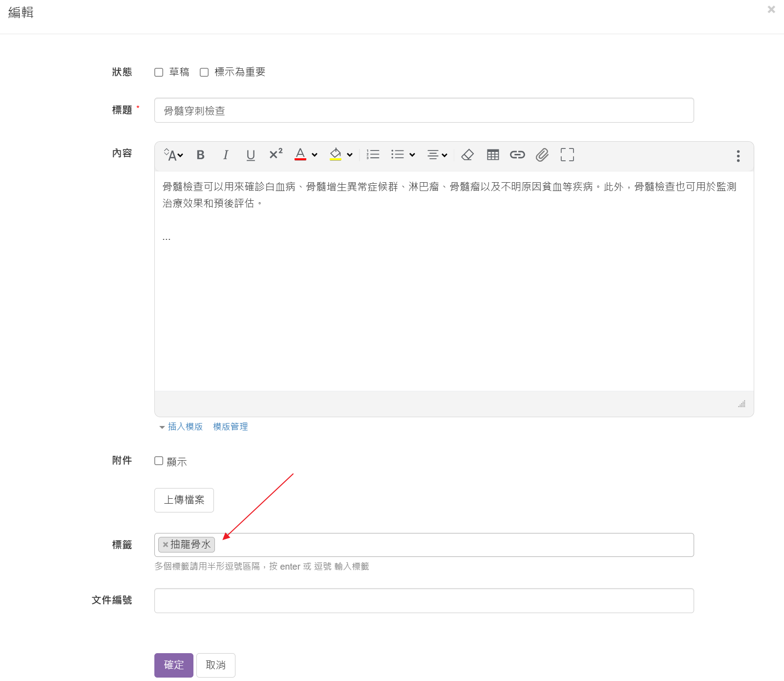This screenshot has width=784, height=681.
Task: Check the 草稿 draft checkbox
Action: [x=159, y=72]
